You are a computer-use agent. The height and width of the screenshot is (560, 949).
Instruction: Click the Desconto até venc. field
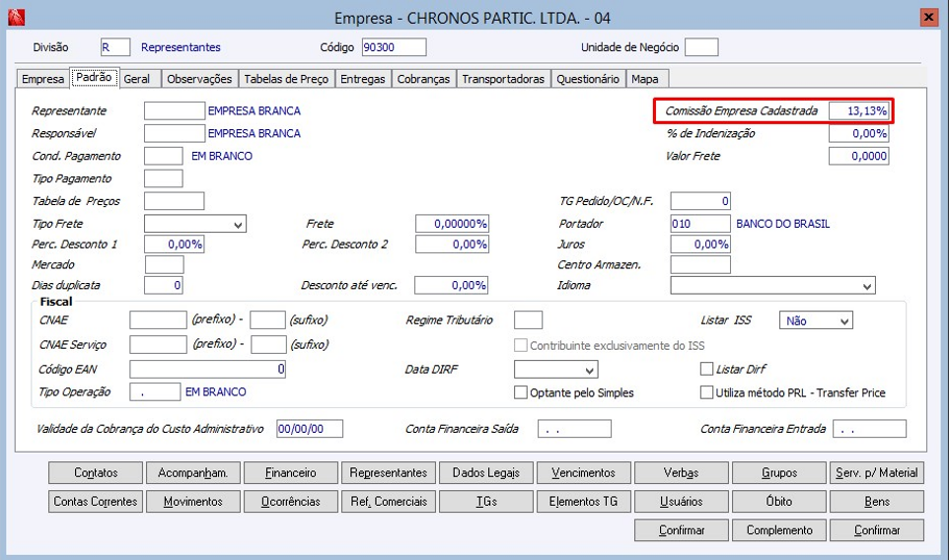pyautogui.click(x=452, y=286)
